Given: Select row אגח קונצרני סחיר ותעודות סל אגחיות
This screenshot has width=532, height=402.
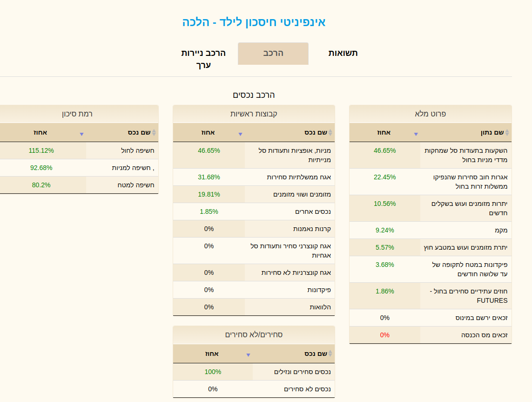Looking at the screenshot, I should (x=254, y=251).
